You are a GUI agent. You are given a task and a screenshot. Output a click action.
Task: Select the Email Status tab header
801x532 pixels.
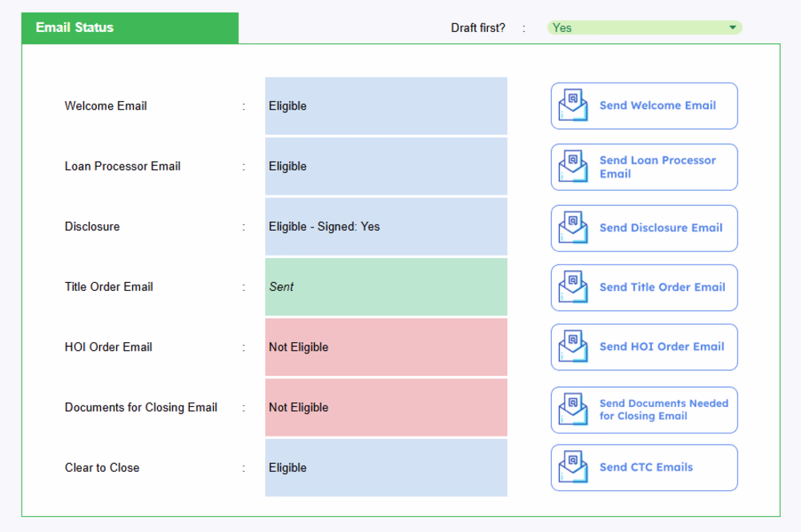pyautogui.click(x=130, y=27)
